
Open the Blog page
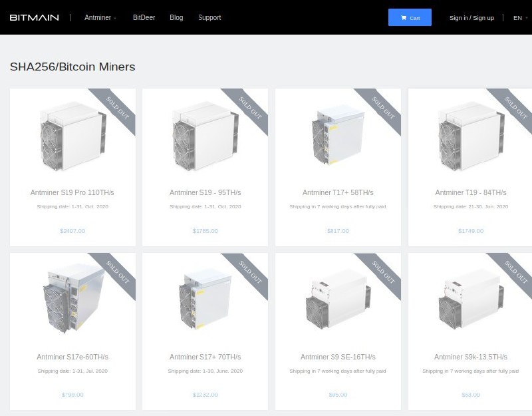click(x=176, y=18)
